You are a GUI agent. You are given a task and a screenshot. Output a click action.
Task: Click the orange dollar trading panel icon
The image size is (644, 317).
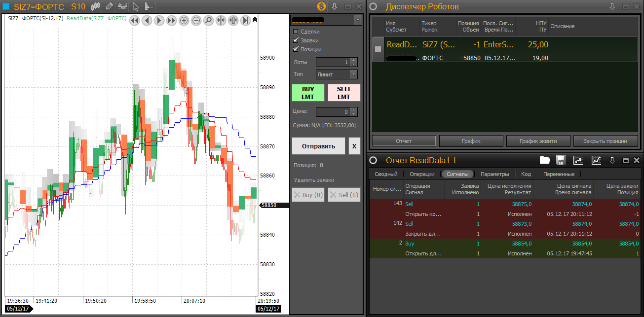click(x=321, y=6)
